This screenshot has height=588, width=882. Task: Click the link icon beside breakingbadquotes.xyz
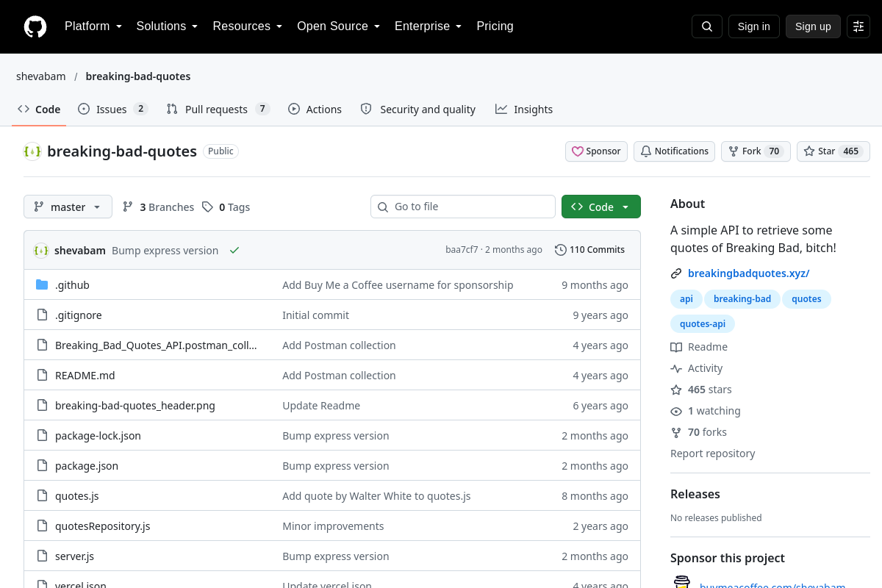676,273
